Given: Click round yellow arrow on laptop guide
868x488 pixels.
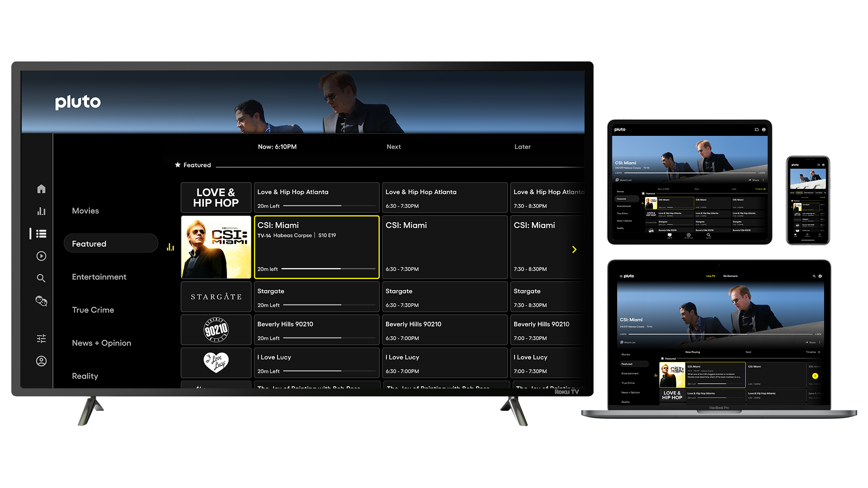Looking at the screenshot, I should [815, 376].
